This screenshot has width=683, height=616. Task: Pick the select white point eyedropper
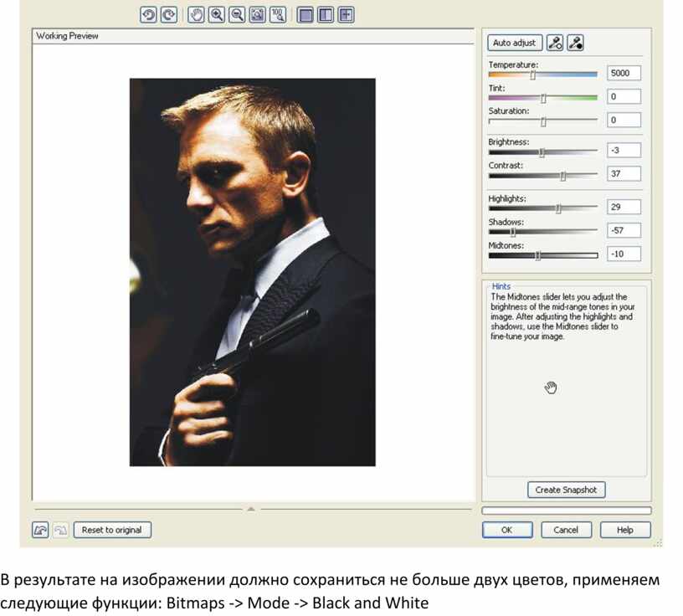[555, 43]
